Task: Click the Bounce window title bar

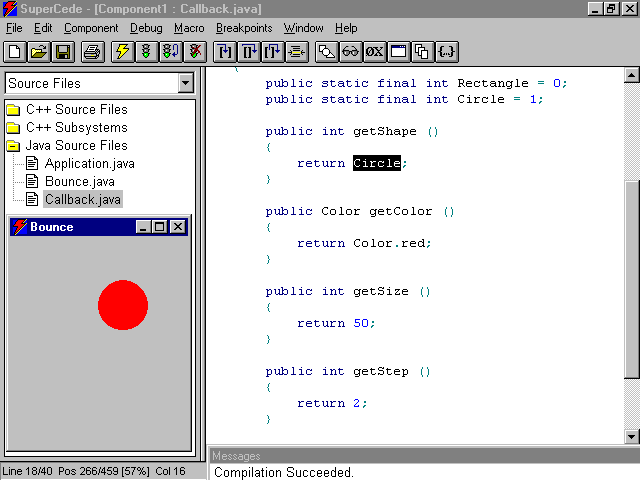Action: 99,227
